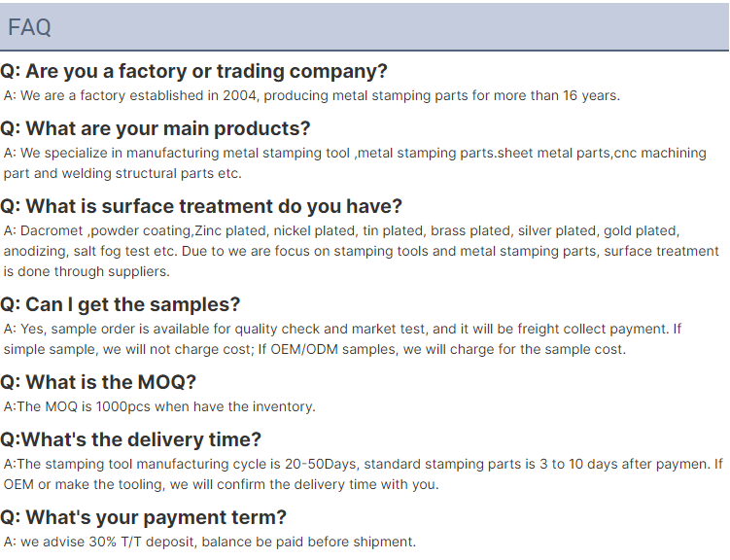Select the "Can I get the samples?" question
Screen dimensions: 730x560
[121, 304]
